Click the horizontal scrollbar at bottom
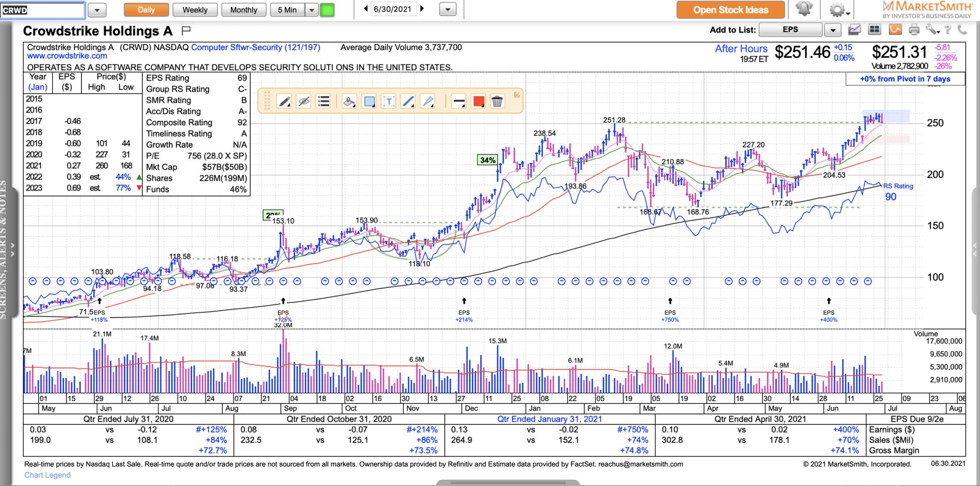 pyautogui.click(x=508, y=483)
